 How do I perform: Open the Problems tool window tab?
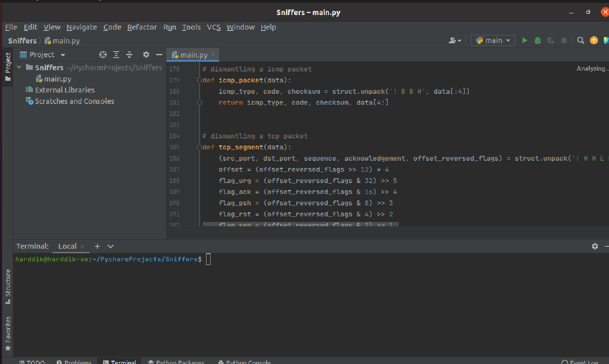(x=74, y=362)
